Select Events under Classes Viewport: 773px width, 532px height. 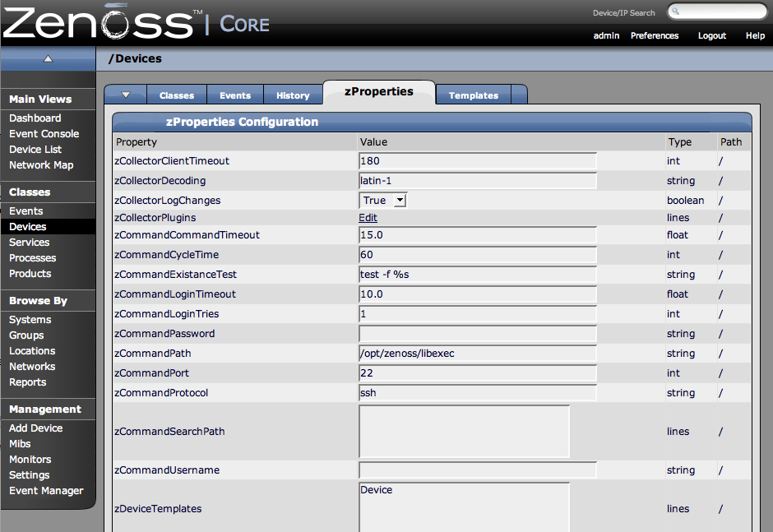click(x=25, y=211)
